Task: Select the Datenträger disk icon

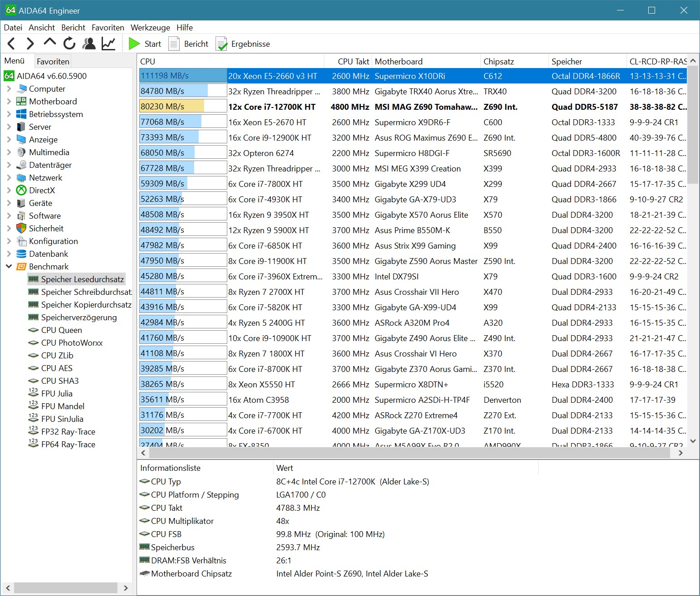Action: [x=21, y=165]
